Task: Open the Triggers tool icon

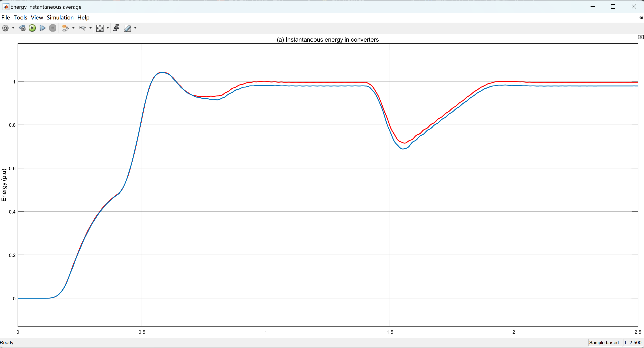Action: pyautogui.click(x=116, y=28)
